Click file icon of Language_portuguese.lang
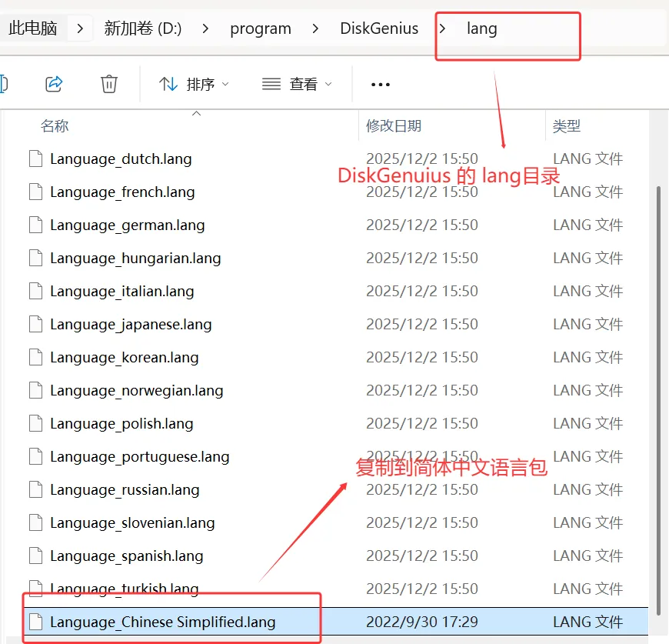The image size is (669, 644). click(x=36, y=456)
